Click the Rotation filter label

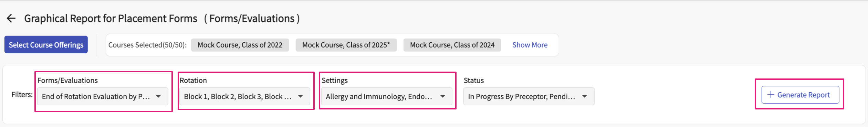[193, 81]
